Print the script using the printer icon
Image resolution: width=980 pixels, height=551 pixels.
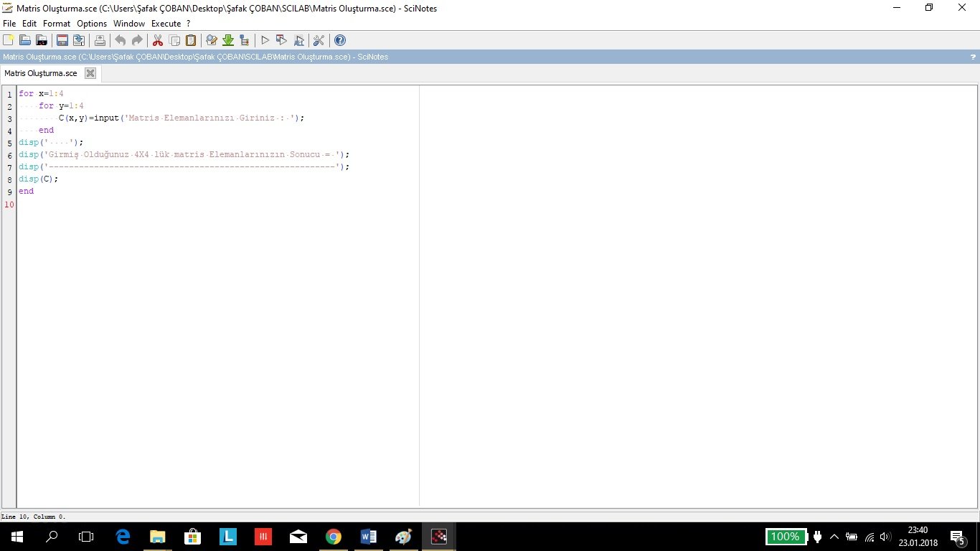pos(100,40)
